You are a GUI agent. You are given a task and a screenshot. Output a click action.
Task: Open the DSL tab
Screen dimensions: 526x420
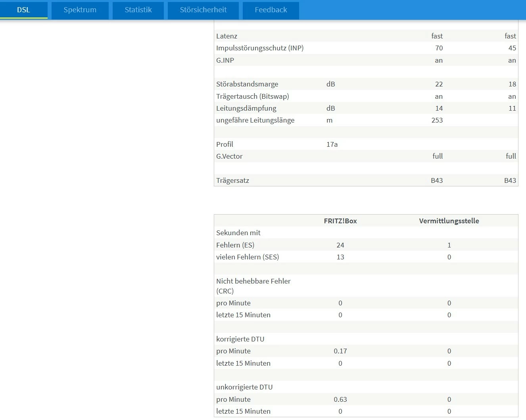(x=23, y=10)
